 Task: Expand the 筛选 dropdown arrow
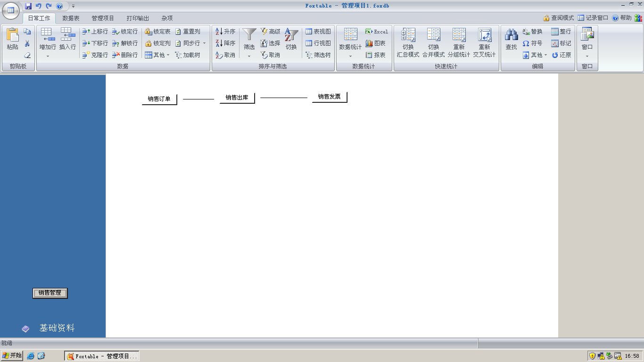[x=249, y=57]
